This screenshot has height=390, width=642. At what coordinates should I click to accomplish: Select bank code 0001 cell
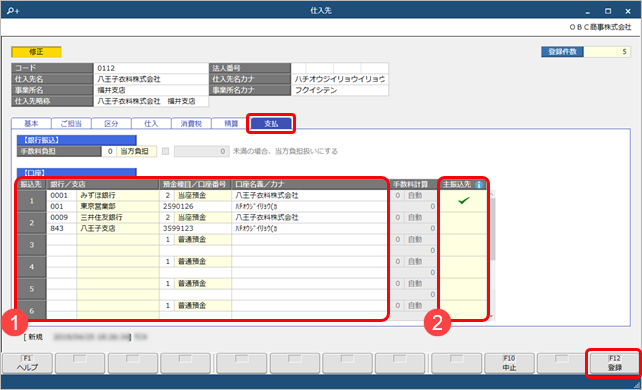[62, 196]
